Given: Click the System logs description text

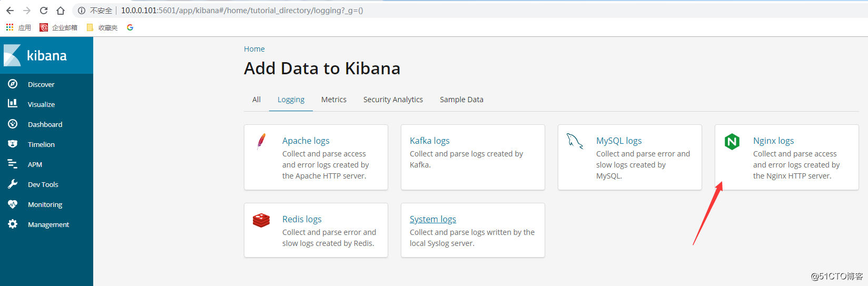Looking at the screenshot, I should [x=472, y=238].
